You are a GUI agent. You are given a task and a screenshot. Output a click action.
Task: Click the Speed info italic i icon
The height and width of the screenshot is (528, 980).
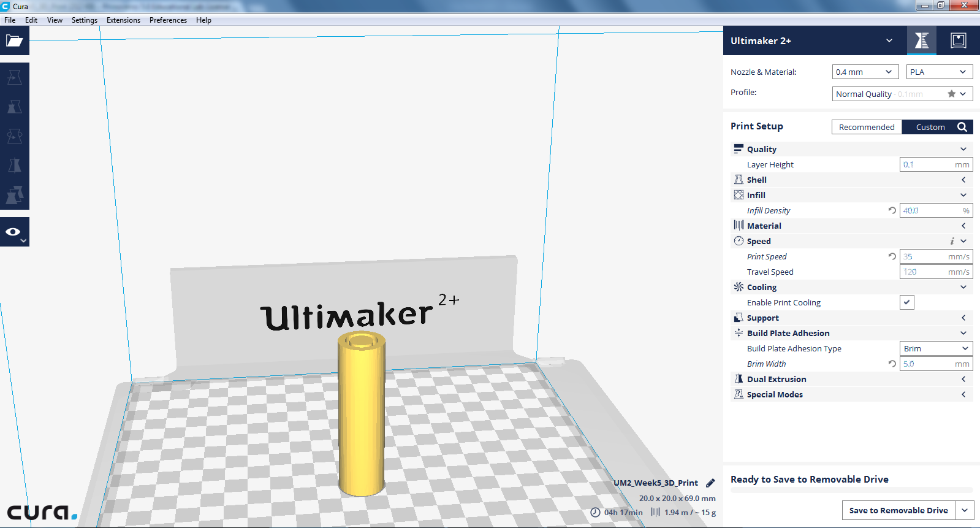pyautogui.click(x=952, y=241)
